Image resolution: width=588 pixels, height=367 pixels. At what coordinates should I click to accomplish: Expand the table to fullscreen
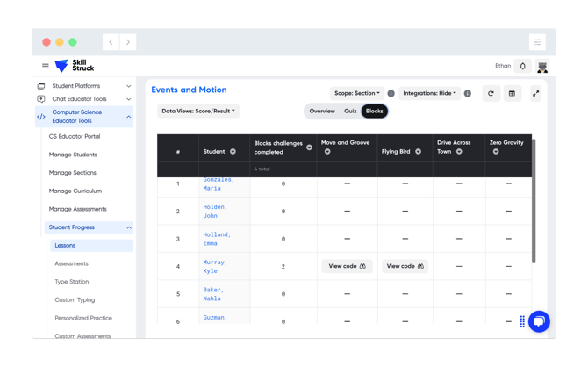click(x=536, y=93)
